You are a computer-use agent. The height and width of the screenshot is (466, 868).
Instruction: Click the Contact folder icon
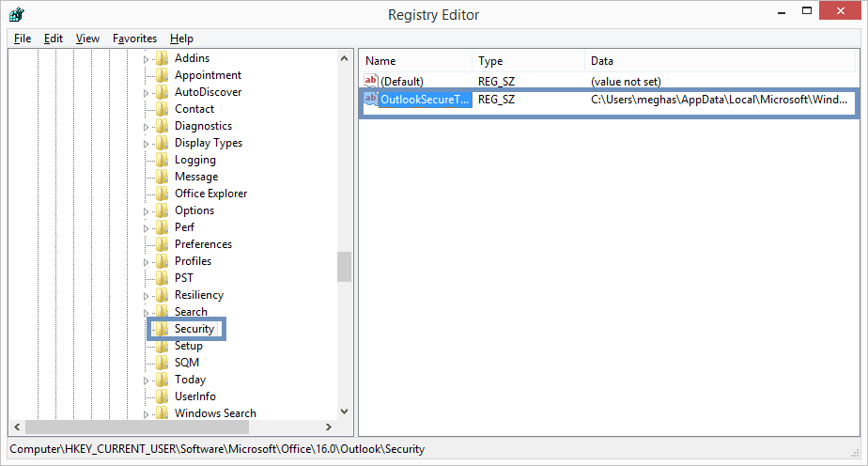163,108
